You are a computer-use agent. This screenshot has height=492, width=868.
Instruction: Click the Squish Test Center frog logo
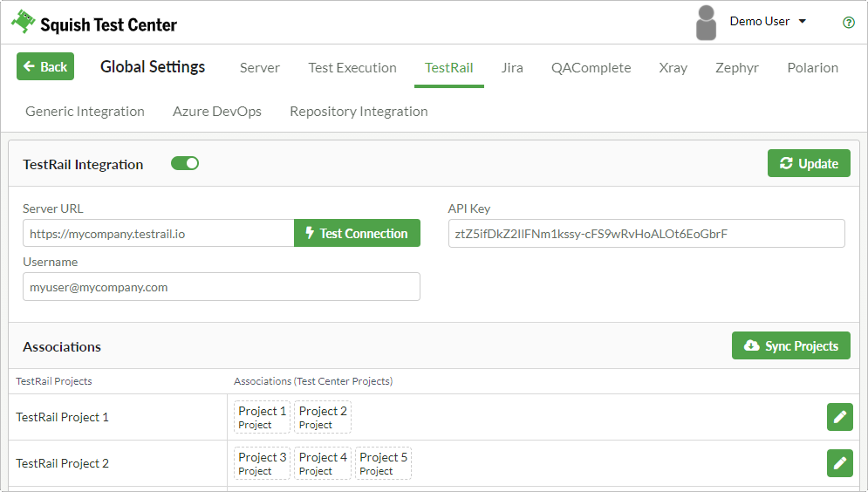(23, 23)
